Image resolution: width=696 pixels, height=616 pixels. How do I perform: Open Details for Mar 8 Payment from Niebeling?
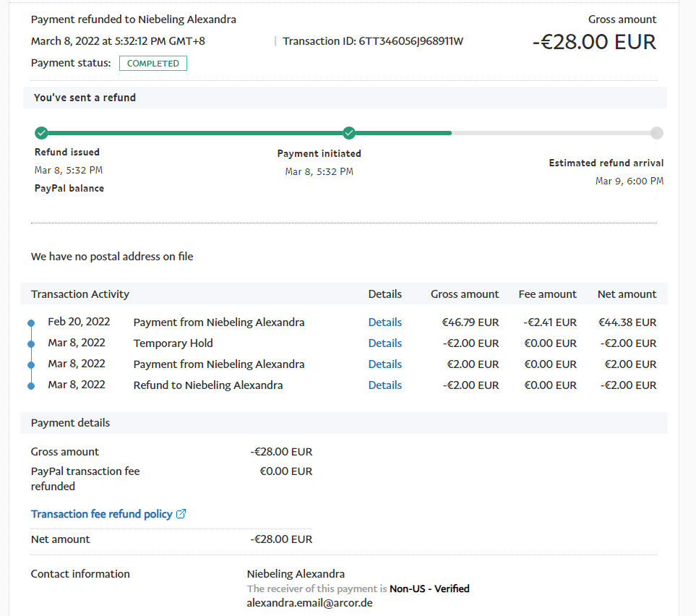pyautogui.click(x=384, y=364)
